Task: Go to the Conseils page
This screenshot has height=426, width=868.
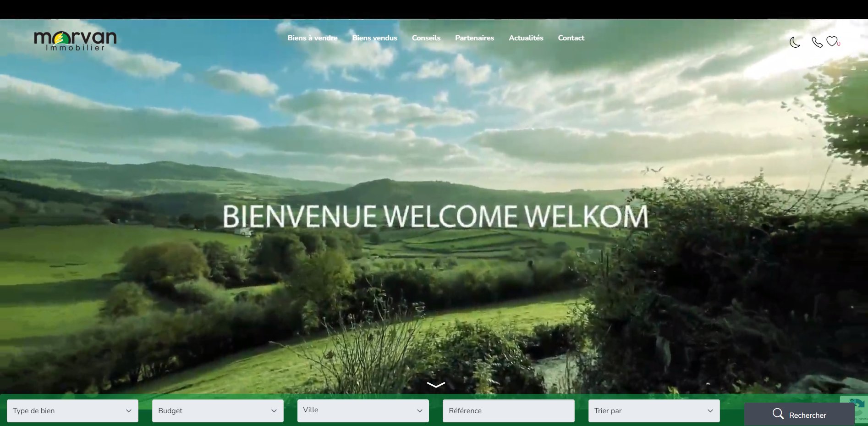Action: 426,38
